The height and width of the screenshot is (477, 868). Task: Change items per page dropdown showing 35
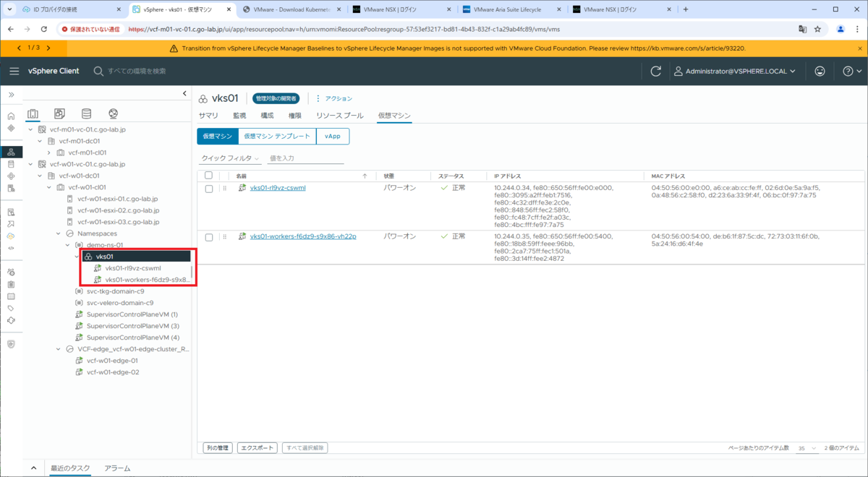(x=806, y=448)
